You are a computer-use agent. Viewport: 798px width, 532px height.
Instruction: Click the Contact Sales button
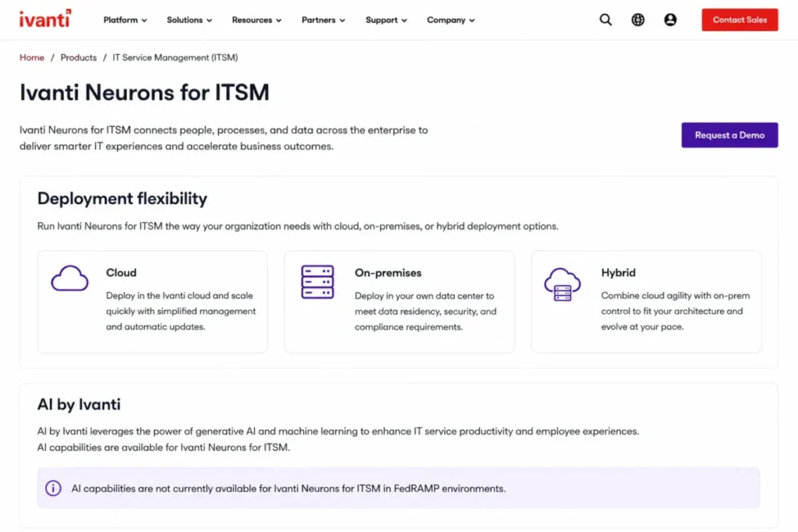coord(740,19)
